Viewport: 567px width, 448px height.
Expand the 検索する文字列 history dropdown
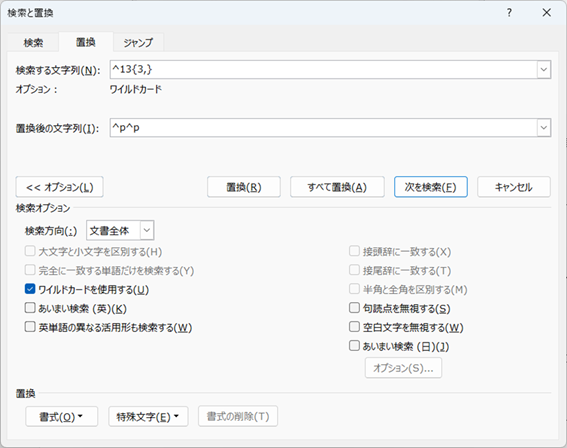point(543,69)
